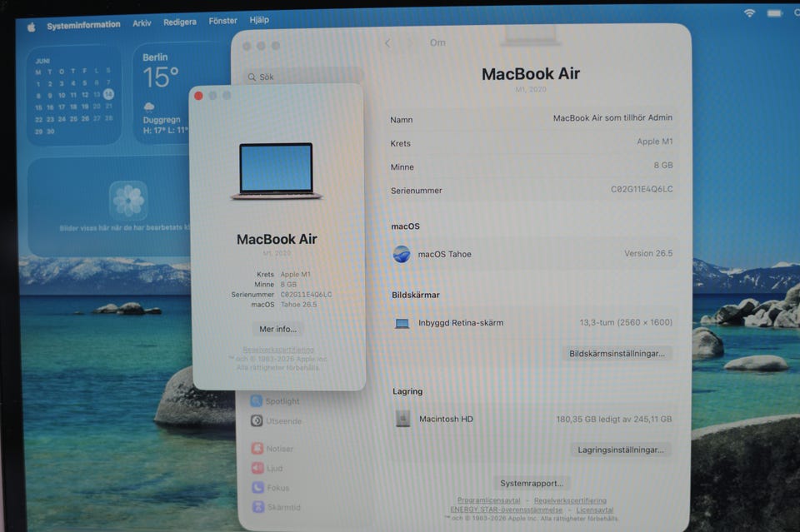
Task: Click the 180,35 GB ledigt av 245,11 GB text
Action: click(614, 420)
